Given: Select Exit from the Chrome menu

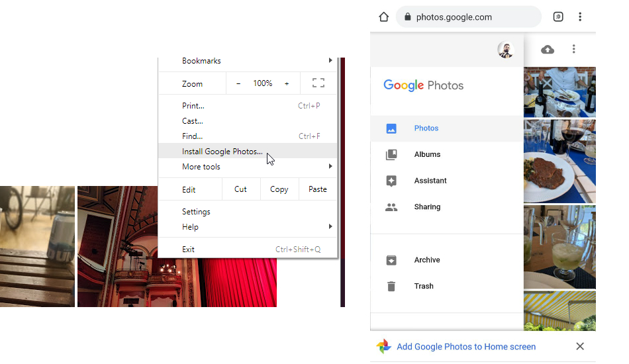Looking at the screenshot, I should (248, 250).
